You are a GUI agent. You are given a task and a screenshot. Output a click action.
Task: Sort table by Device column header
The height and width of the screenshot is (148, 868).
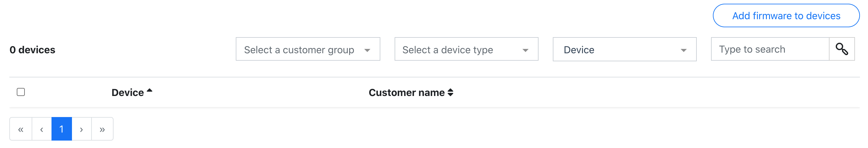pos(128,93)
